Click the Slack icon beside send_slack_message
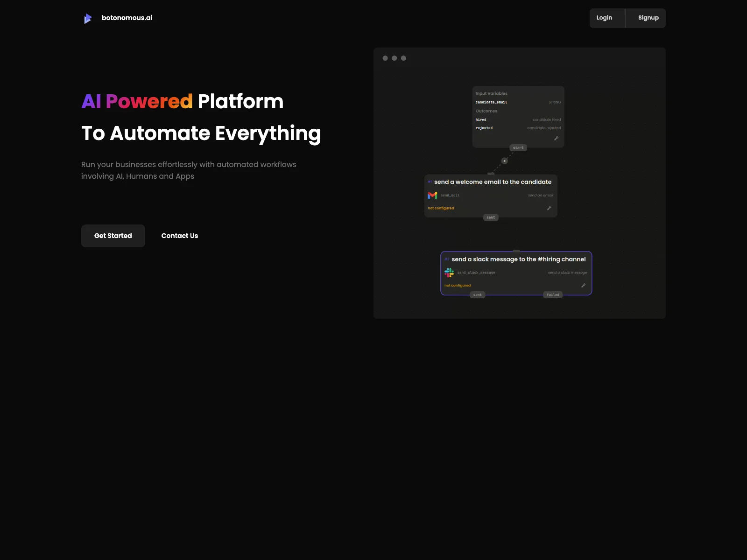 449,273
